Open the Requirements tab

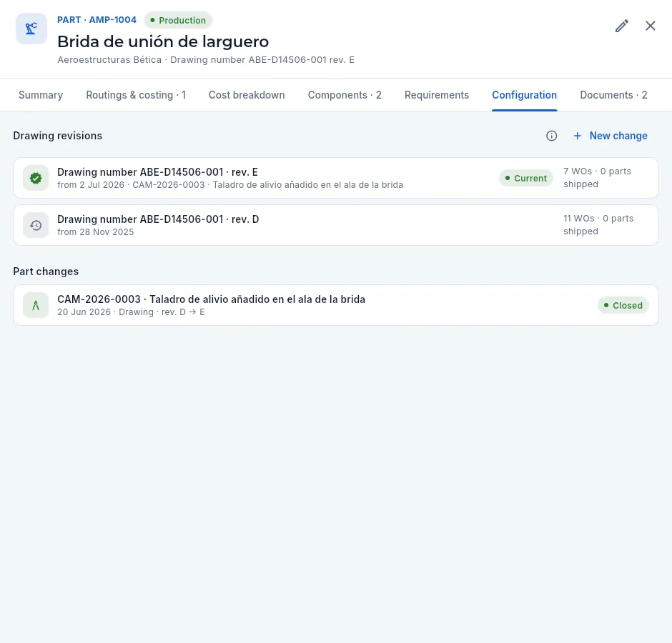click(437, 95)
